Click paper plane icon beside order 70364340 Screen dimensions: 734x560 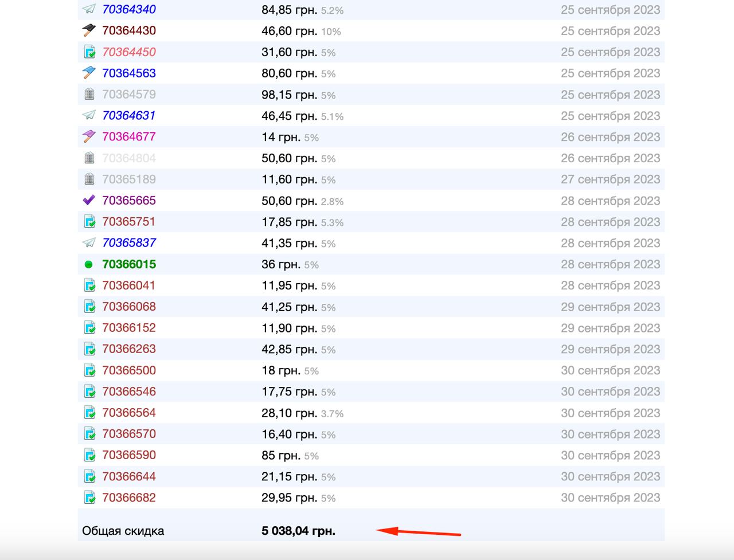click(x=89, y=10)
